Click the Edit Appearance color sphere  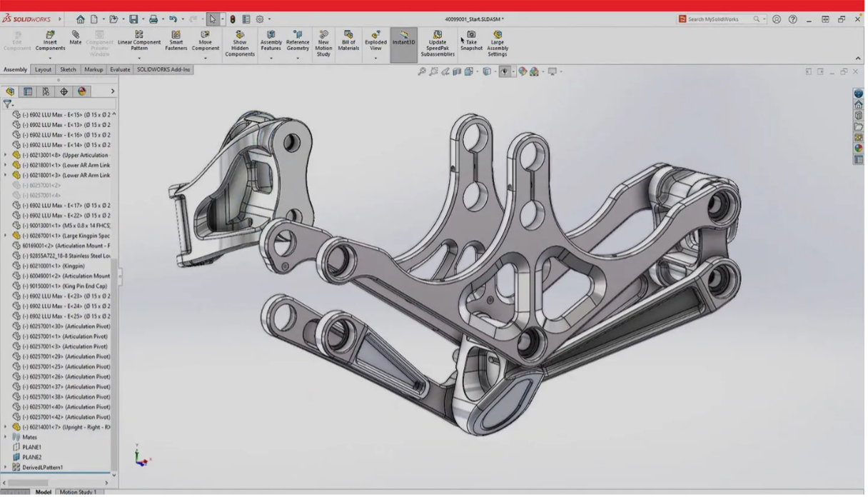(523, 71)
